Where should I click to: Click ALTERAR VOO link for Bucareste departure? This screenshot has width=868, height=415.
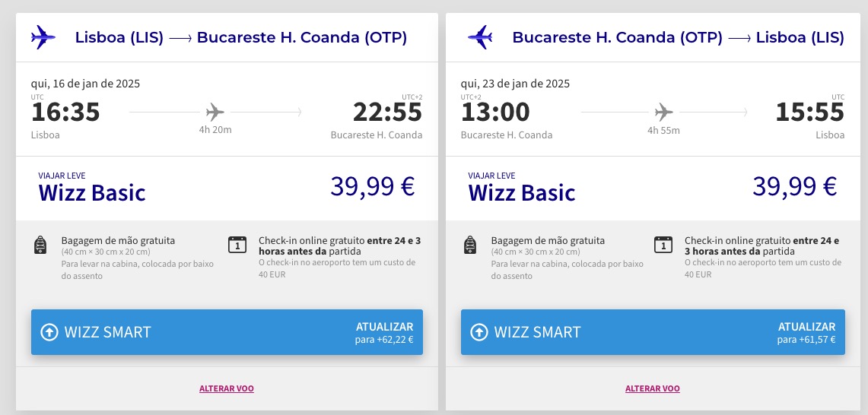[x=653, y=388]
